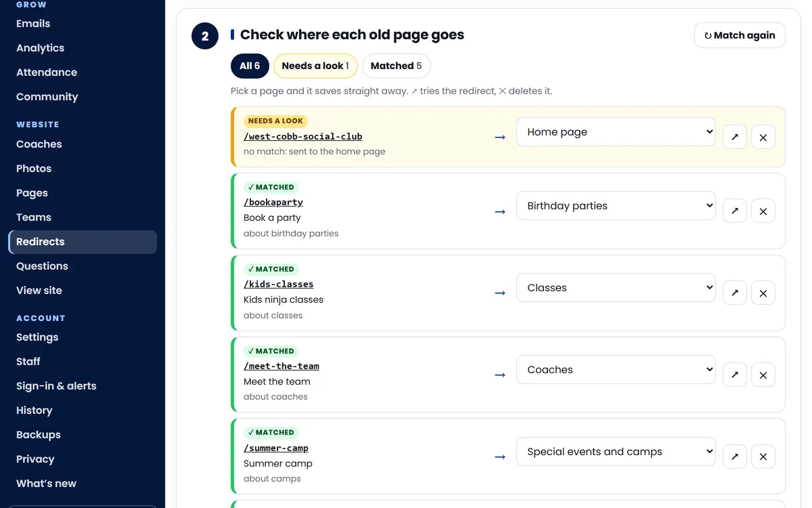Screen dimensions: 812x508
Task: Open Pages in the sidebar
Action: click(83, 193)
